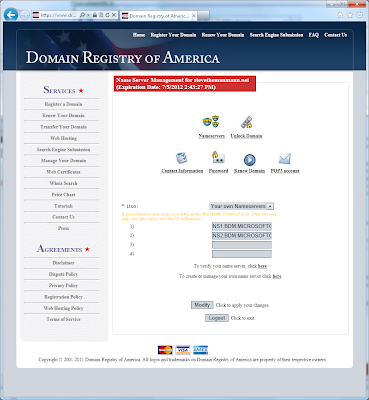The image size is (369, 400).
Task: Open Search Engine Submission in sidebar
Action: (x=63, y=150)
